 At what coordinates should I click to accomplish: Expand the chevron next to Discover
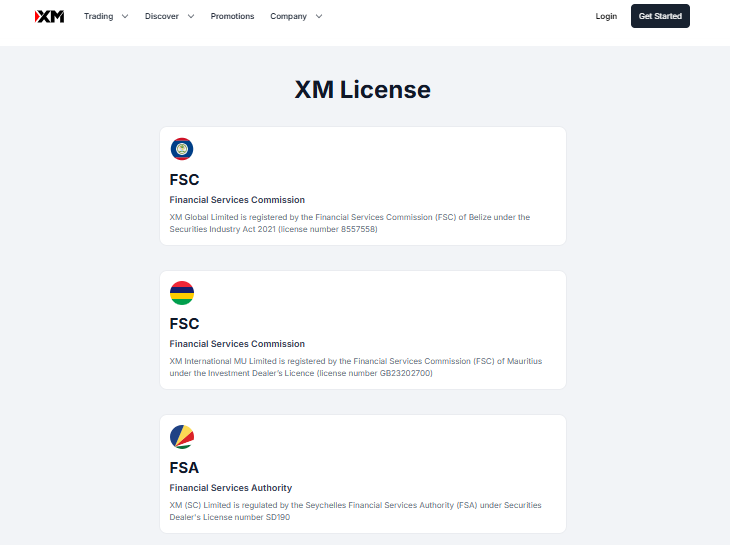click(x=191, y=16)
